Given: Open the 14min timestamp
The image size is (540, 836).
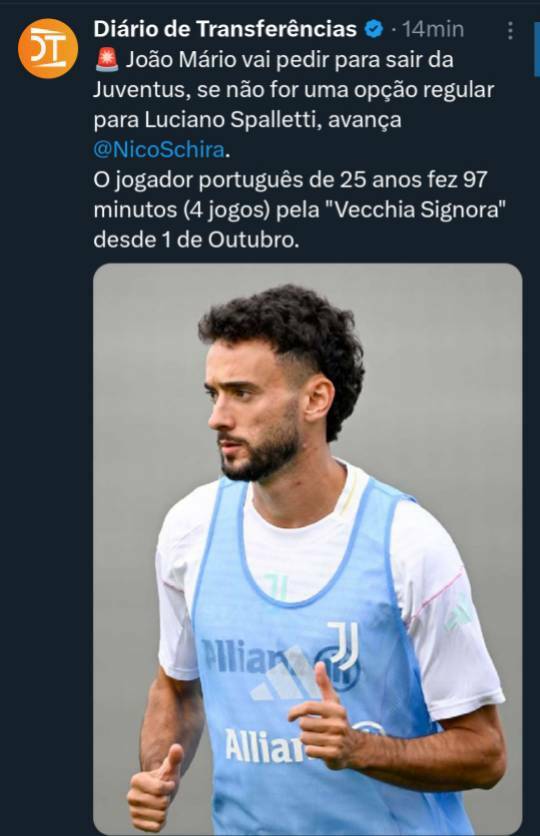Looking at the screenshot, I should coord(433,29).
